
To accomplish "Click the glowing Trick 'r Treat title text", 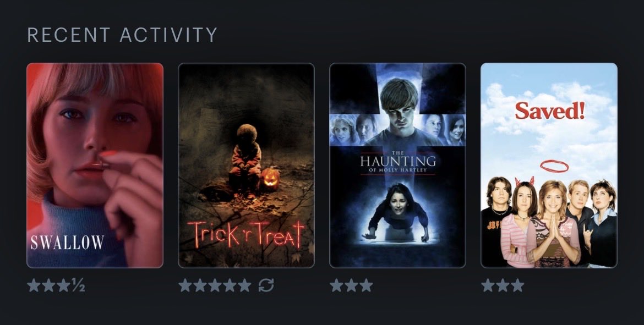I will tap(246, 234).
